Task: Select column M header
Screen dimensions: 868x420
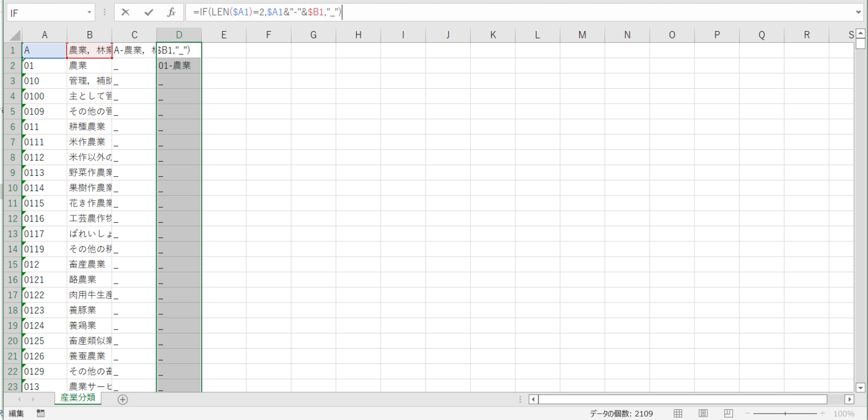Action: tap(582, 35)
